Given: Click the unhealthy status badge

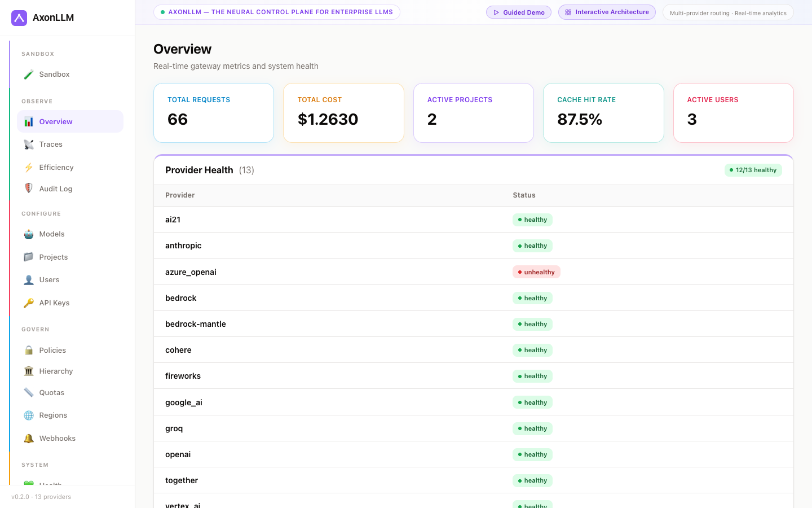Looking at the screenshot, I should 536,272.
